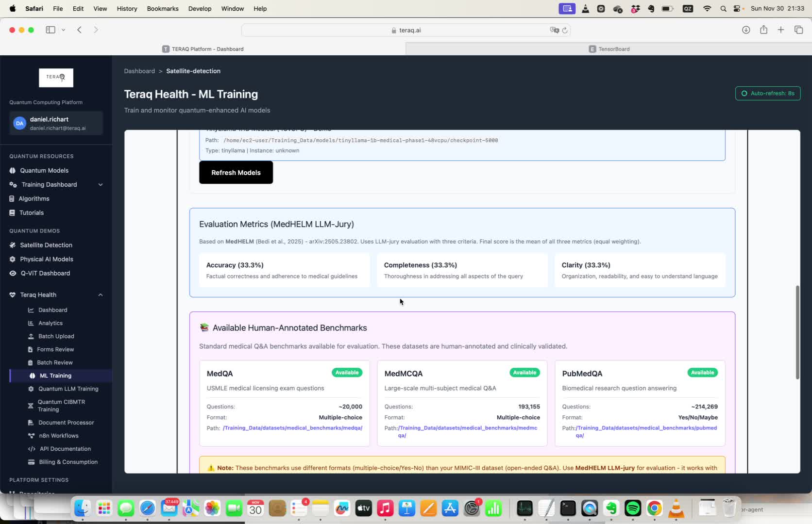Click the Safari downloads icon

pyautogui.click(x=746, y=30)
